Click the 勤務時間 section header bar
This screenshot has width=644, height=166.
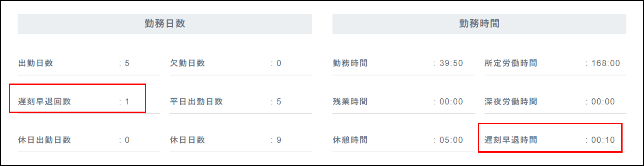pyautogui.click(x=479, y=24)
